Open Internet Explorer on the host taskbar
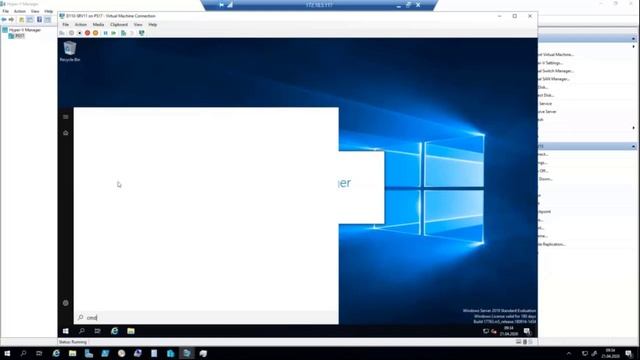Viewport: 640px width, 360px height. (56, 353)
